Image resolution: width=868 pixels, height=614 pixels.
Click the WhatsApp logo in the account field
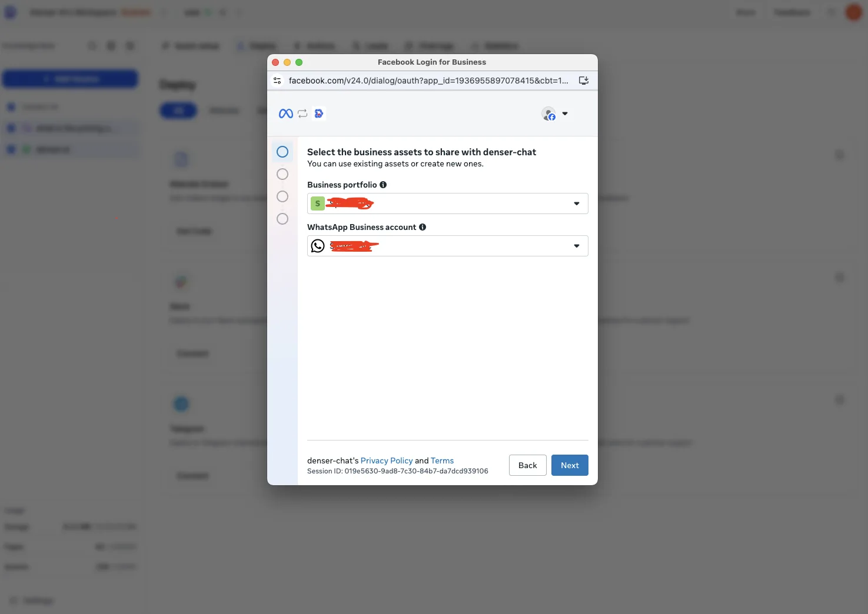click(x=318, y=246)
